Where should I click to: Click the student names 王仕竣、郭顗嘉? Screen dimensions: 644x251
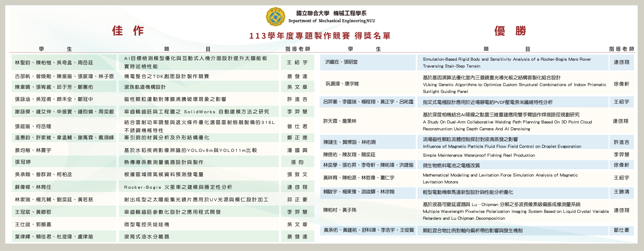pyautogui.click(x=33, y=224)
